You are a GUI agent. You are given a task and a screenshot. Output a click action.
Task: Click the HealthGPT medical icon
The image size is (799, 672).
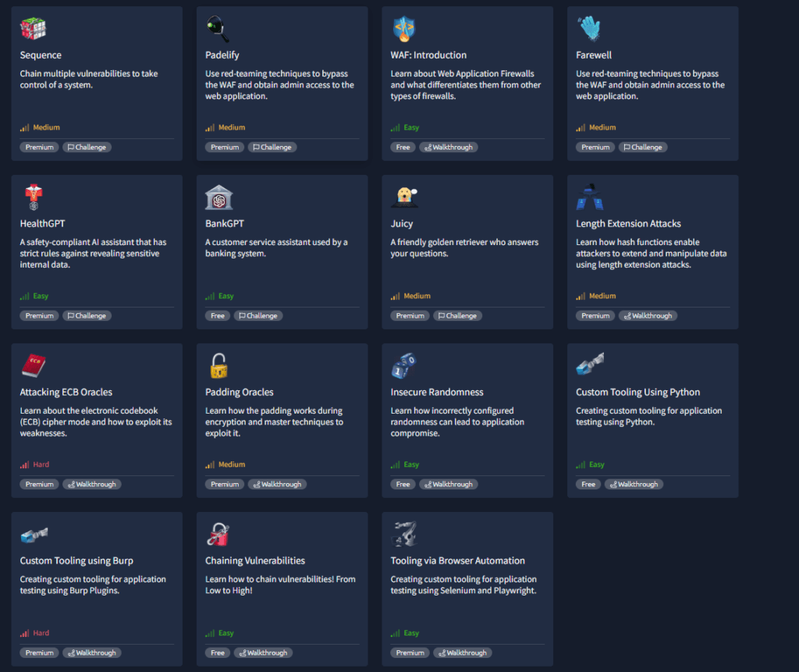point(34,198)
